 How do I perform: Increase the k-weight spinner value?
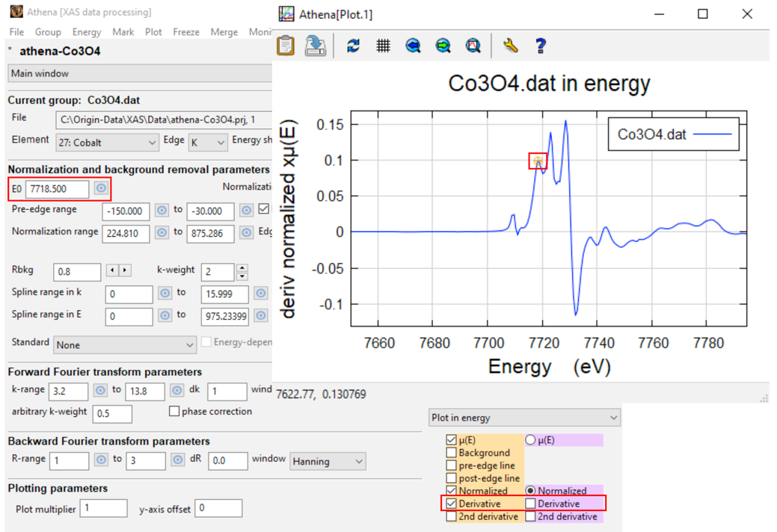pos(242,267)
